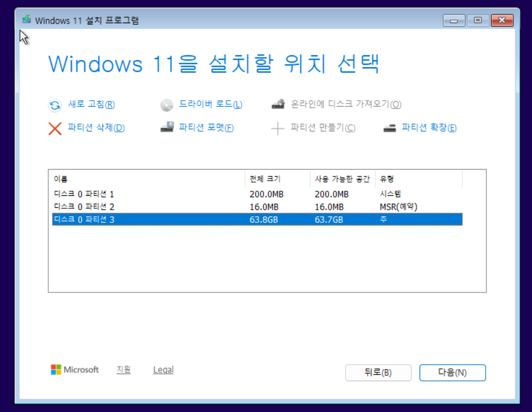
Task: Click the format partition drive icon
Action: (167, 127)
